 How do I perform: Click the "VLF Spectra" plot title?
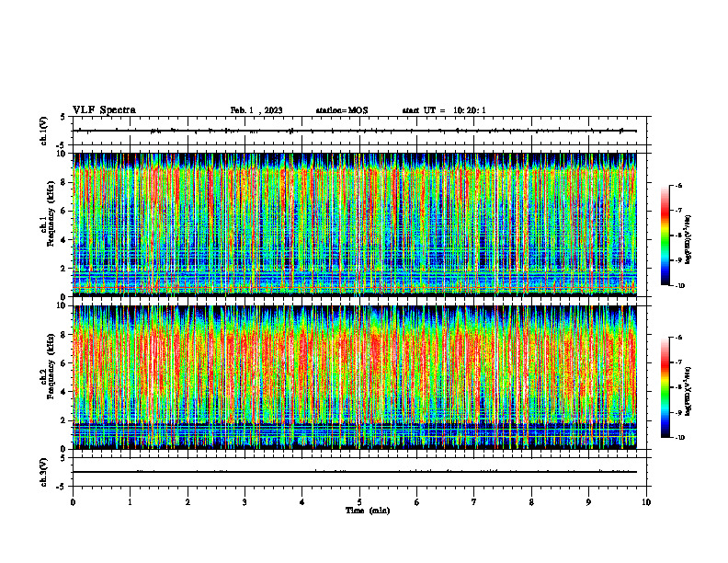pyautogui.click(x=105, y=110)
